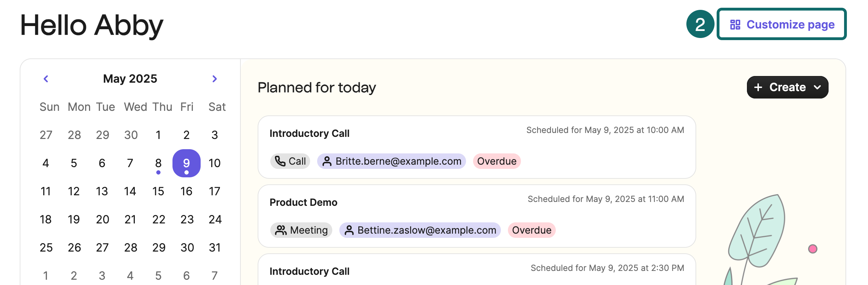Click the plus icon in Create button
Screen dimensions: 868x285
(759, 87)
